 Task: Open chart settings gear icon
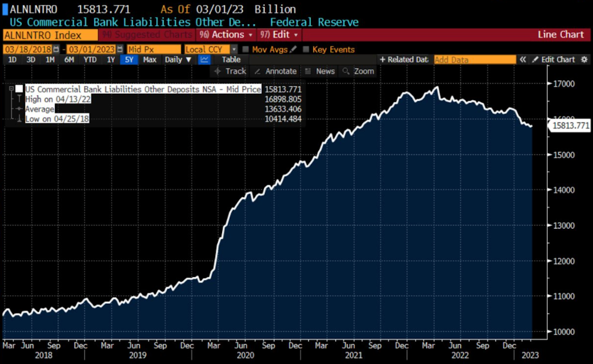coord(584,59)
